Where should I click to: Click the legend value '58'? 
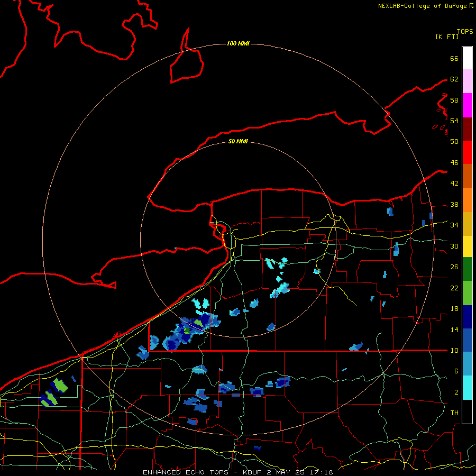pos(454,100)
